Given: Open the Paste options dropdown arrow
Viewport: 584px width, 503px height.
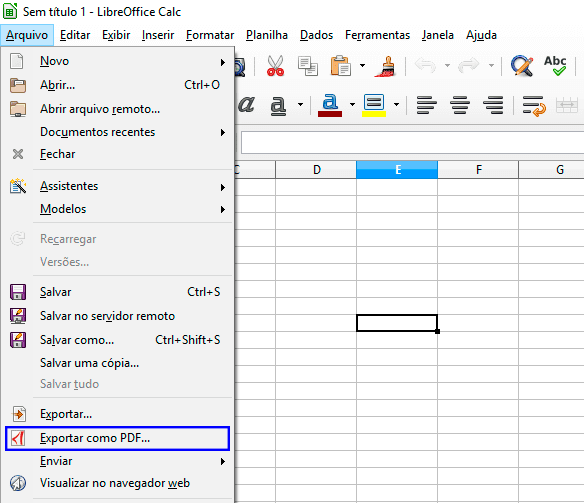Looking at the screenshot, I should tap(362, 66).
